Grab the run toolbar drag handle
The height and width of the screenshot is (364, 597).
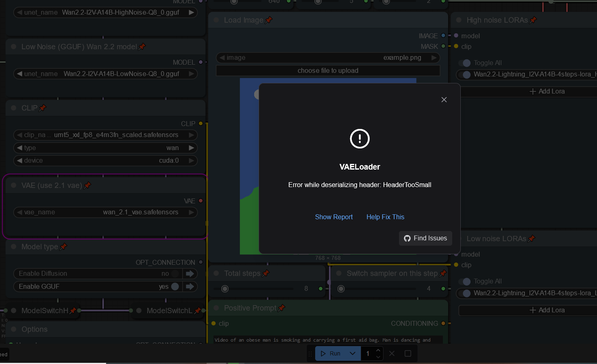310,354
